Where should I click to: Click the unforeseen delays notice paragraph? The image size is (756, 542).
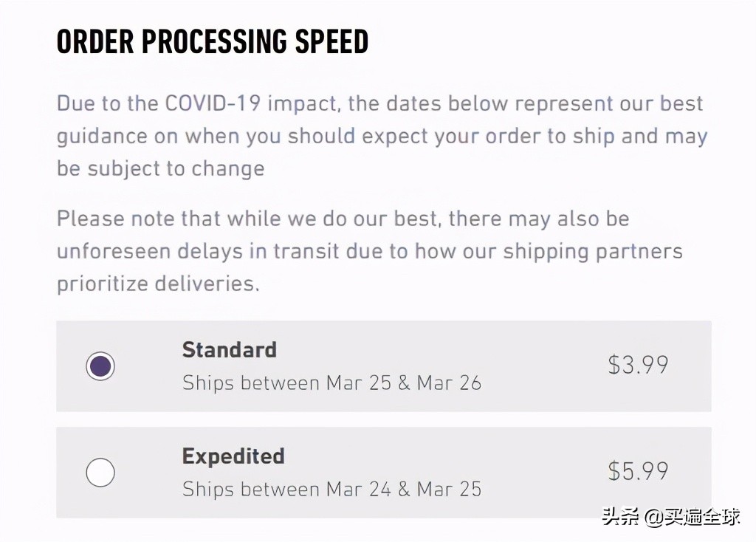pos(369,251)
